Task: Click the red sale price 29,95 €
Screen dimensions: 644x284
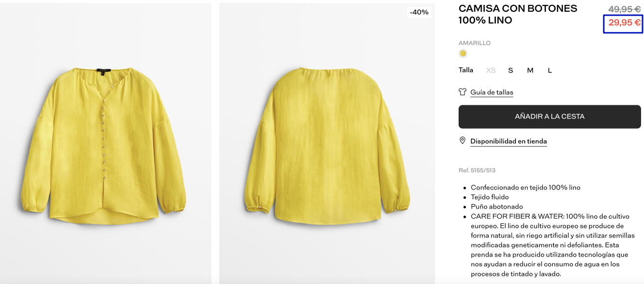Action: pyautogui.click(x=624, y=23)
